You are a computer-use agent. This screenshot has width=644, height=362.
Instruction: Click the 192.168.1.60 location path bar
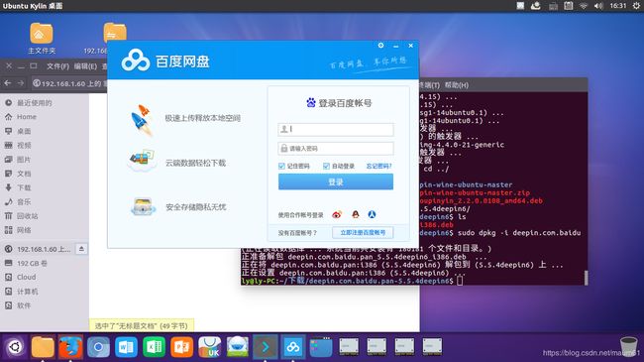point(68,83)
